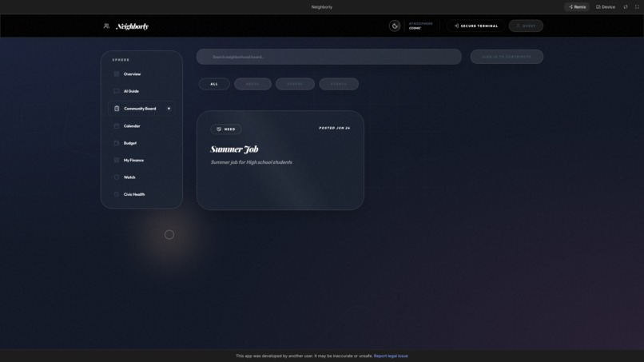Screen dimensions: 644x362
Task: Toggle the moon atmosphere theme icon
Action: click(395, 26)
